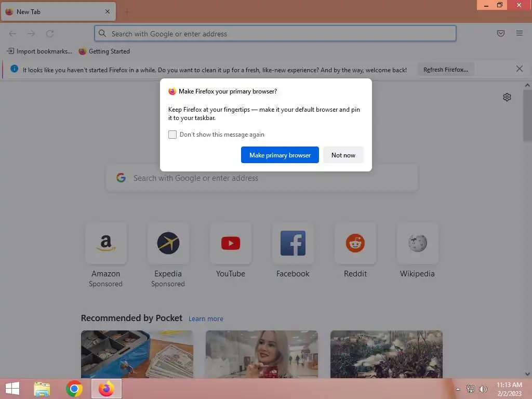Image resolution: width=532 pixels, height=399 pixels.
Task: Open Pocket story with cash box image
Action: point(137,354)
